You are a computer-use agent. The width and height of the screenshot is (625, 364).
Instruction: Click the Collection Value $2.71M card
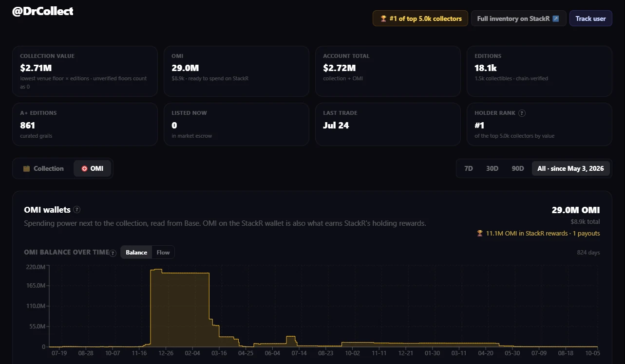click(85, 71)
